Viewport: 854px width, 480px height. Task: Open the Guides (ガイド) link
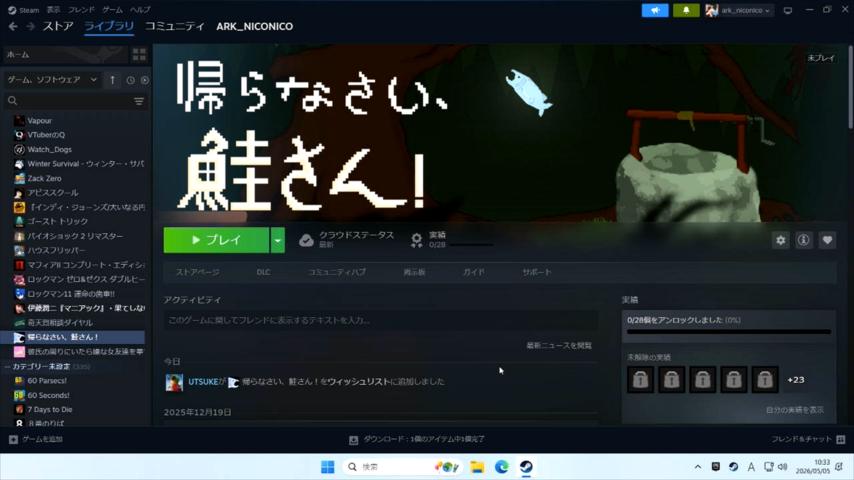click(473, 272)
